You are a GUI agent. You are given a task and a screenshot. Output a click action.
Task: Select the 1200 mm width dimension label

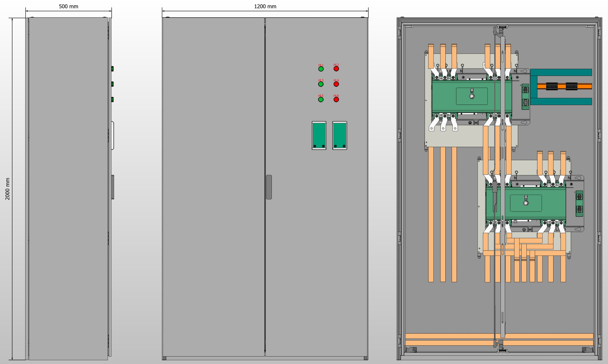coord(265,7)
